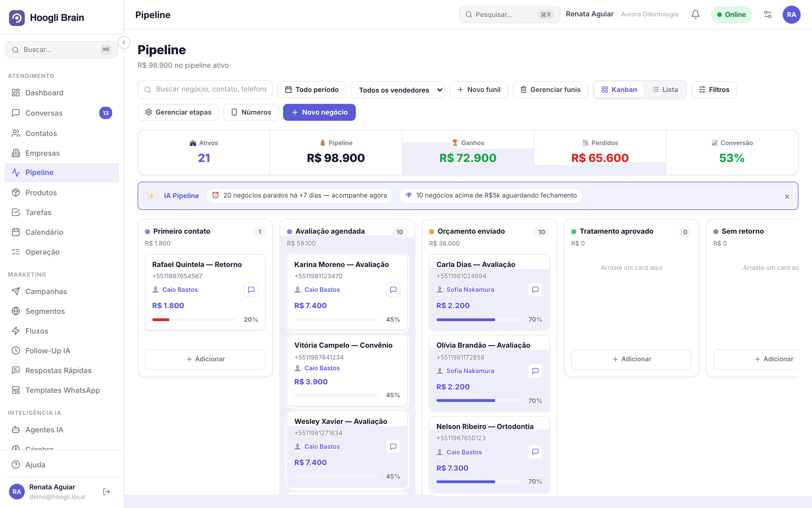This screenshot has width=812, height=508.
Task: Open Dashboard in the sidebar
Action: click(62, 93)
